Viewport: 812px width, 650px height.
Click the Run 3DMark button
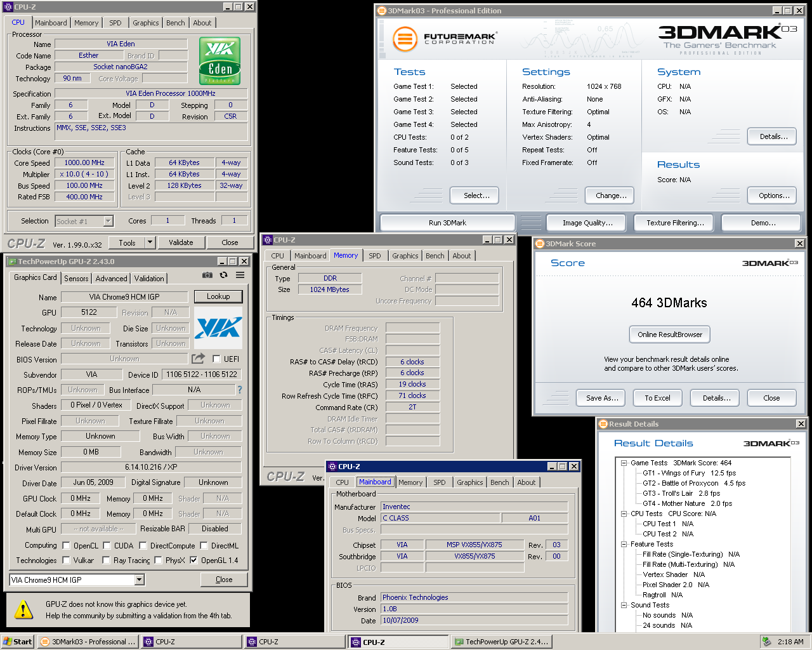pos(447,223)
